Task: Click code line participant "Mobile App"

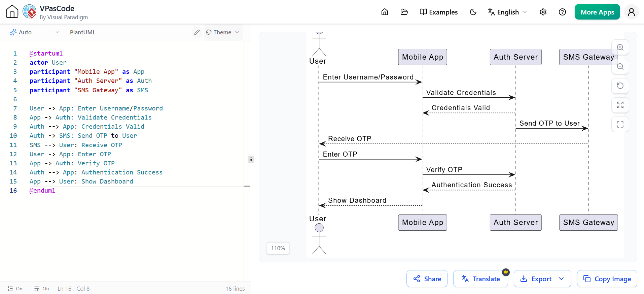Action: point(87,72)
